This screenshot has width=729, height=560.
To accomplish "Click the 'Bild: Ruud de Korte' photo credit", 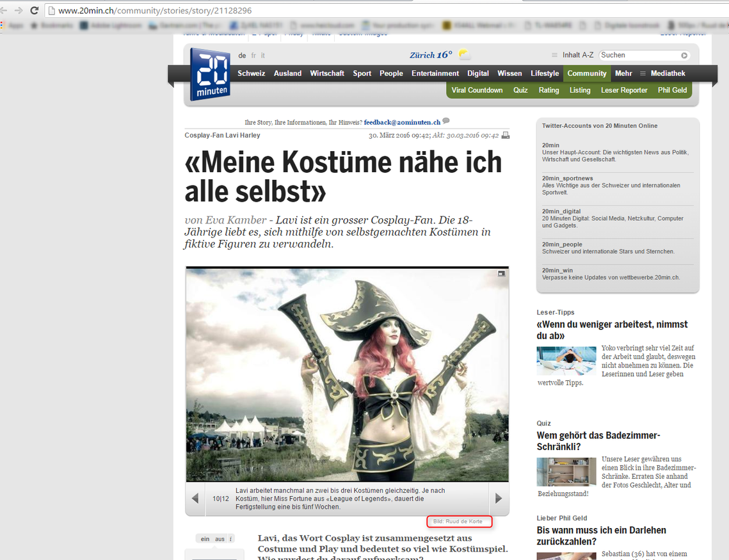I will pos(458,522).
